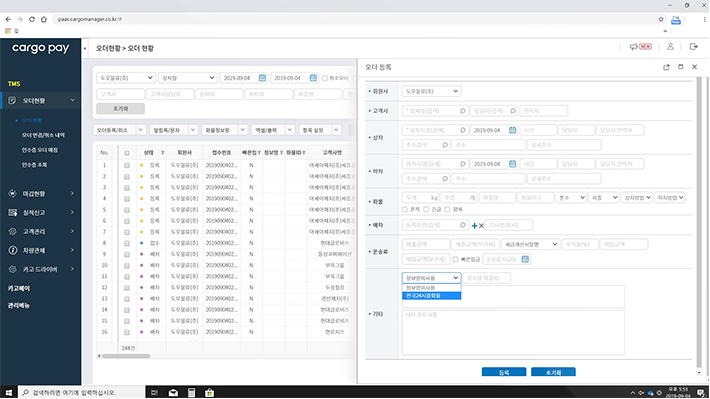Open 인수증 조회 sidebar submenu item

point(34,165)
